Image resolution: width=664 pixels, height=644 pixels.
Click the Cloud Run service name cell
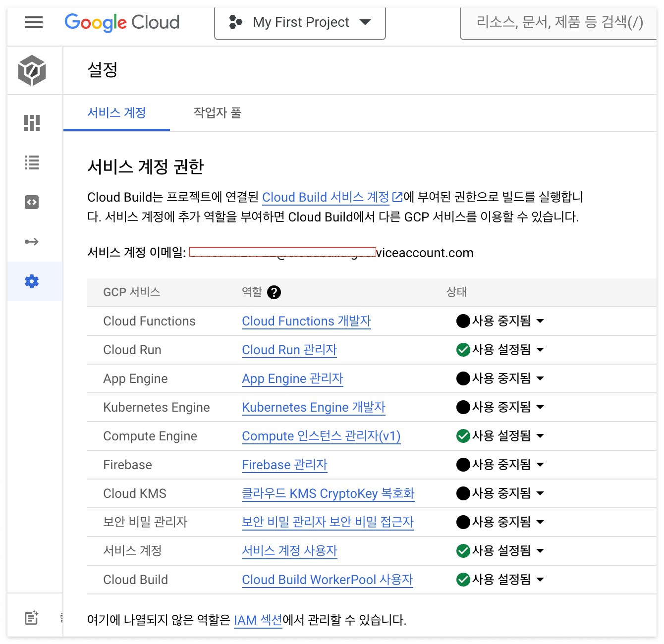[x=132, y=350]
